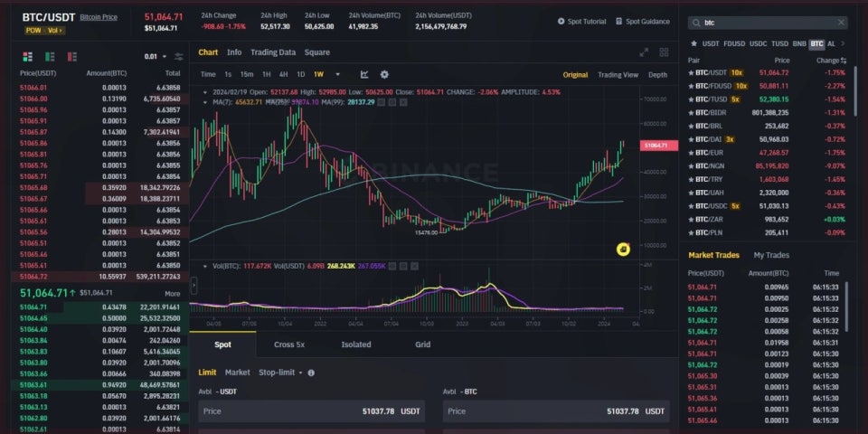Image resolution: width=868 pixels, height=434 pixels.
Task: Select 1H chart interval
Action: pos(266,74)
